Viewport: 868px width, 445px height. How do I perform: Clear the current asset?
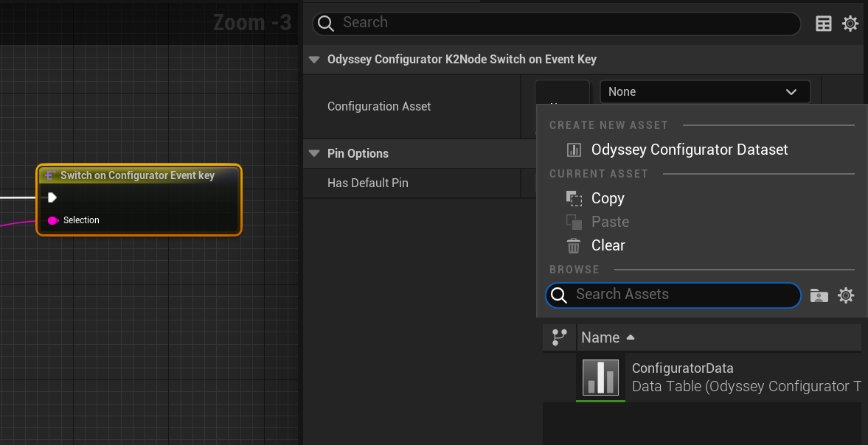point(607,245)
